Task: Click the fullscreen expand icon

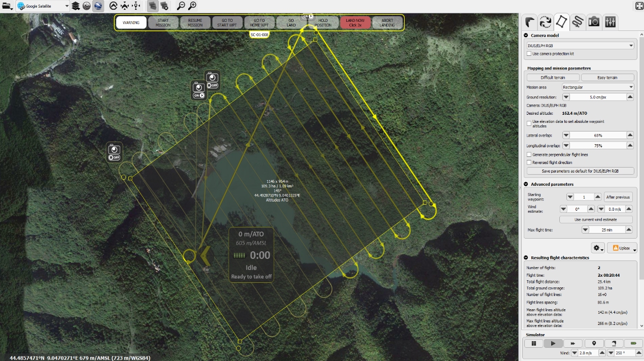Action: tap(638, 6)
